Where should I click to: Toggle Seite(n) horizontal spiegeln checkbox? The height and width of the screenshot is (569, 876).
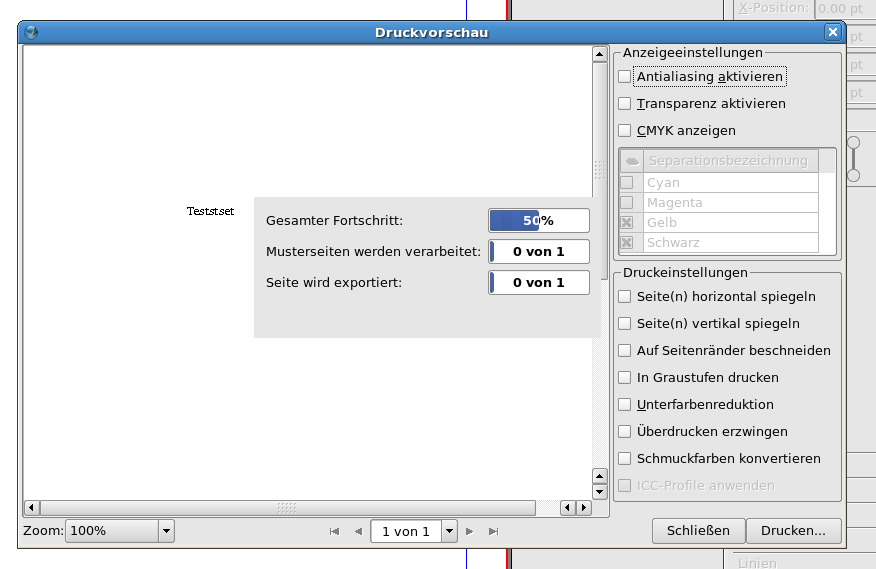click(x=625, y=297)
